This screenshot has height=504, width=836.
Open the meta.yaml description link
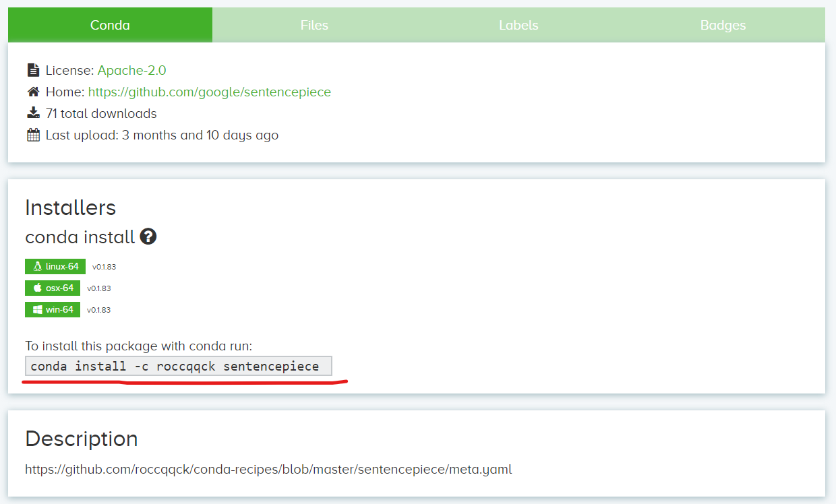[268, 470]
